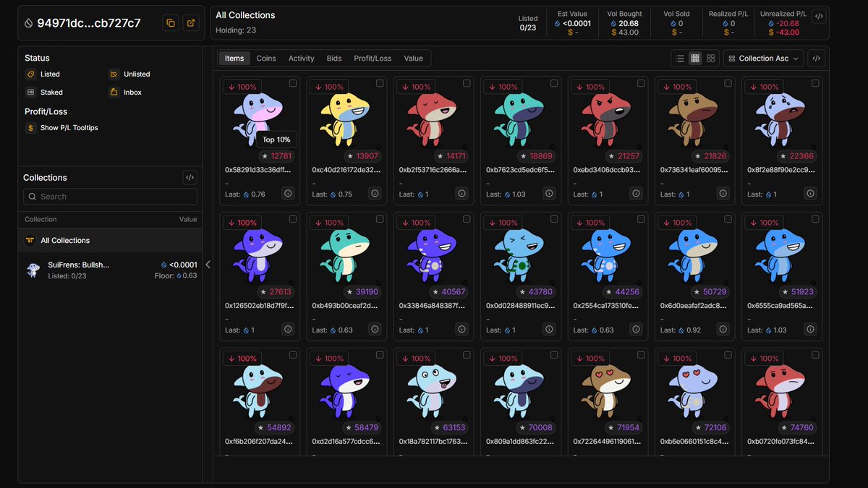Image resolution: width=868 pixels, height=488 pixels.
Task: Tick the checkbox on card ranked 13907
Action: coord(380,84)
